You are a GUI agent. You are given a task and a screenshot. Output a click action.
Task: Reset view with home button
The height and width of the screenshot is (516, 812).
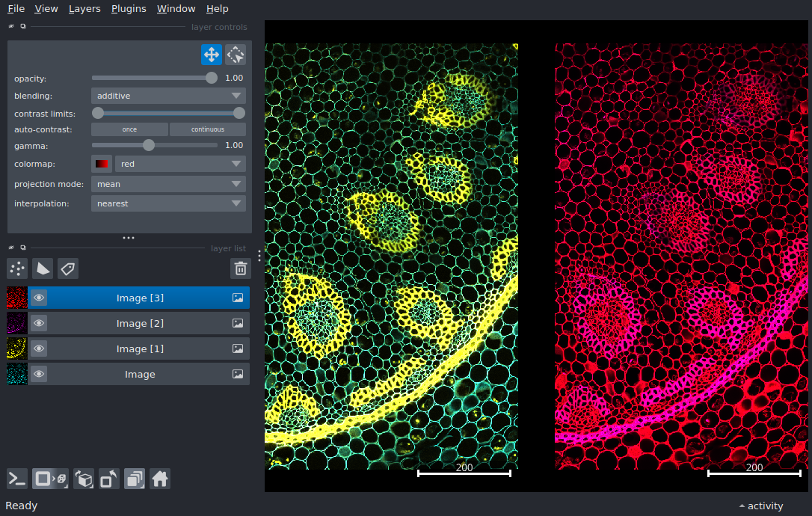tap(160, 479)
